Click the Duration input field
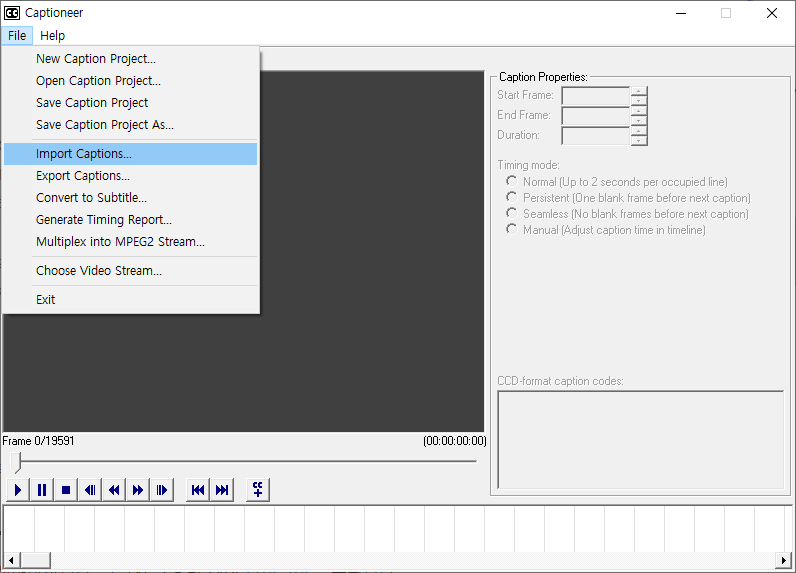The height and width of the screenshot is (573, 796). pos(596,136)
